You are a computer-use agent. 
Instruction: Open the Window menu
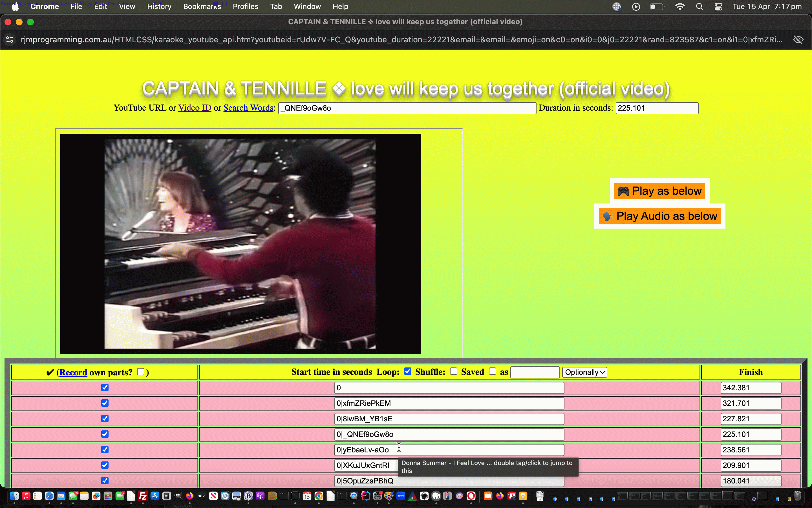coord(307,7)
